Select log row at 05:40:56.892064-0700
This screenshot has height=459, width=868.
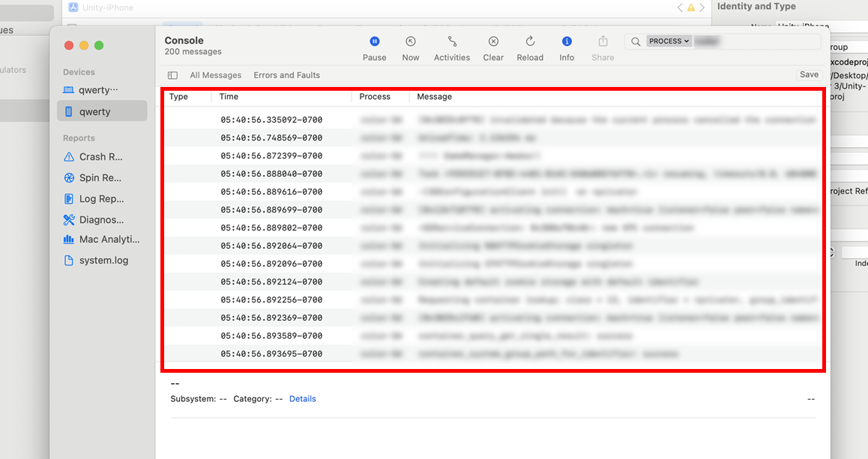pyautogui.click(x=492, y=246)
